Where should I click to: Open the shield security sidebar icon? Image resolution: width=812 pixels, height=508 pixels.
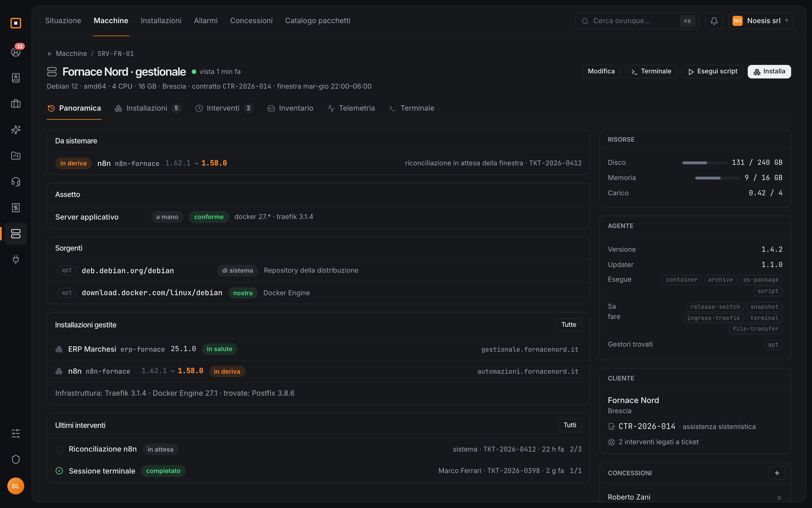tap(16, 459)
